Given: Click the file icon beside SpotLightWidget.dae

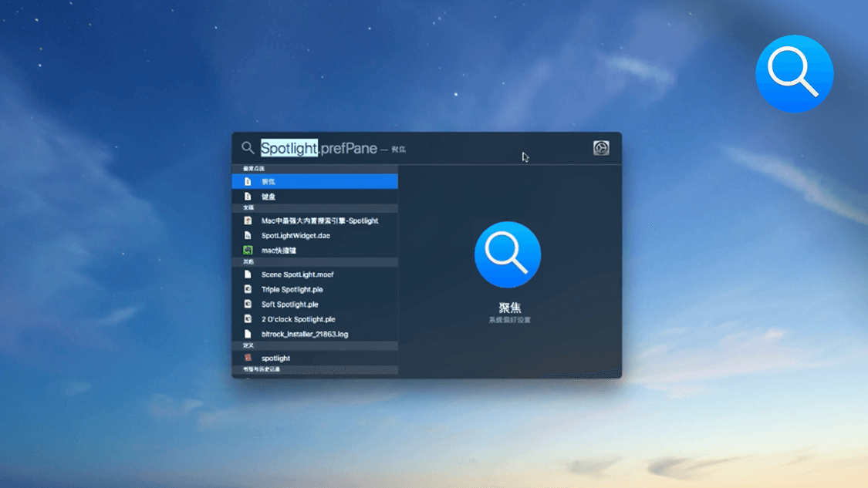Looking at the screenshot, I should click(x=248, y=236).
